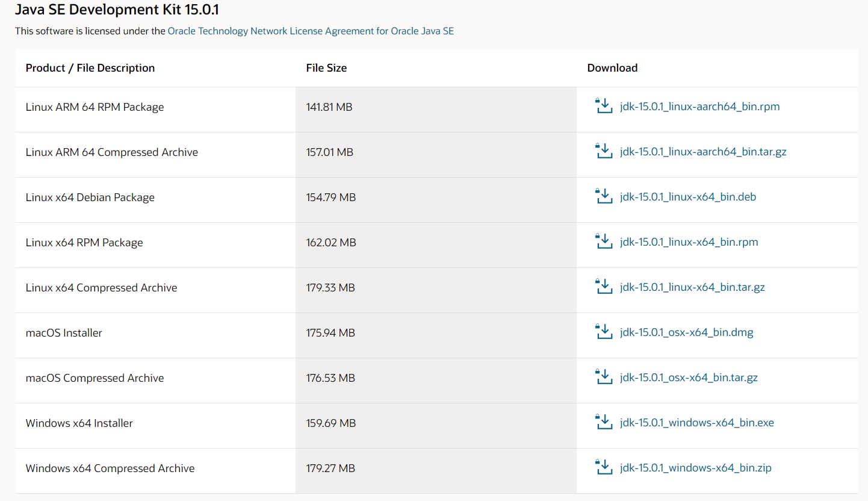
Task: Select the macOS Compressed Archive text
Action: 95,378
